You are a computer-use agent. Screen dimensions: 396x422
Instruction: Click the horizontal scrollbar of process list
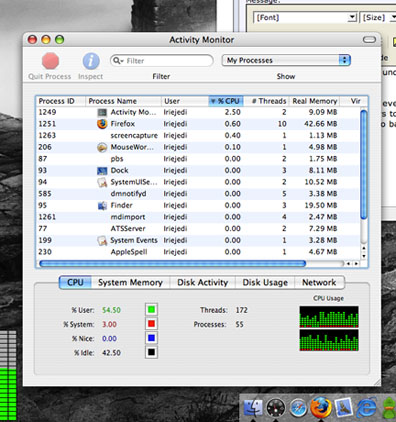(172, 264)
